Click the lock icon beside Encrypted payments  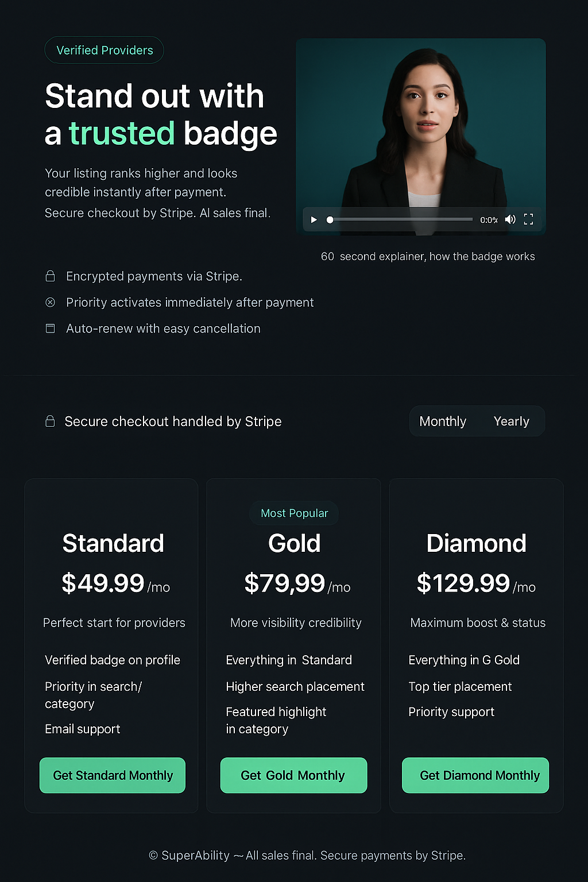pos(51,276)
